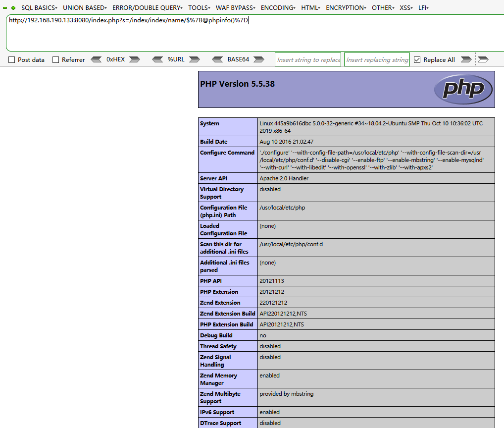The image size is (504, 428).
Task: Enable the Post data checkbox
Action: coord(11,60)
